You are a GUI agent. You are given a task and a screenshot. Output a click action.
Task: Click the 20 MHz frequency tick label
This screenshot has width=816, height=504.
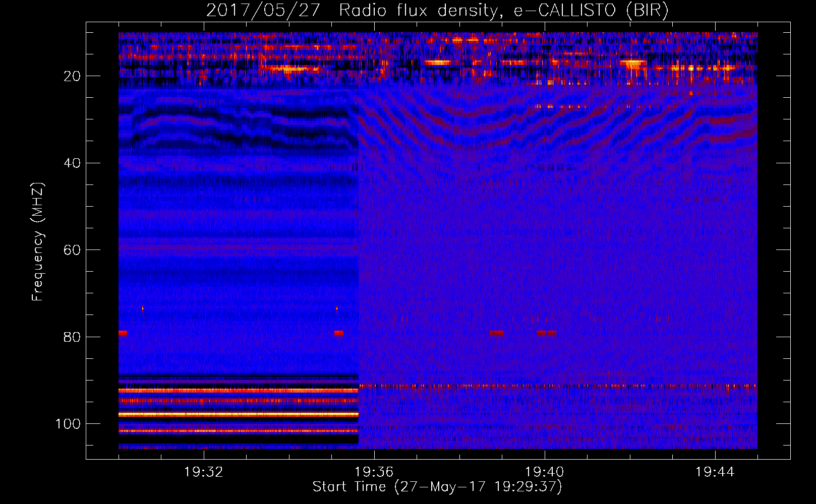[73, 76]
